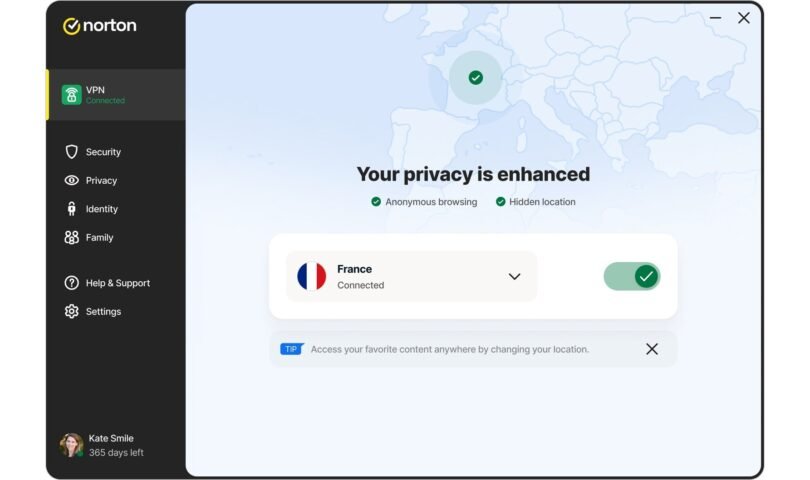Image resolution: width=810 pixels, height=480 pixels.
Task: Click the Security shield icon
Action: click(71, 152)
